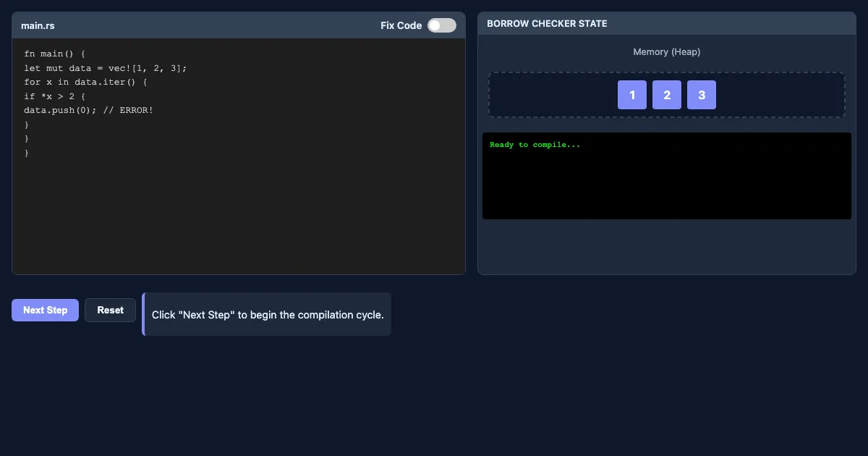868x456 pixels.
Task: Click the compilation cycle hint message
Action: 268,315
